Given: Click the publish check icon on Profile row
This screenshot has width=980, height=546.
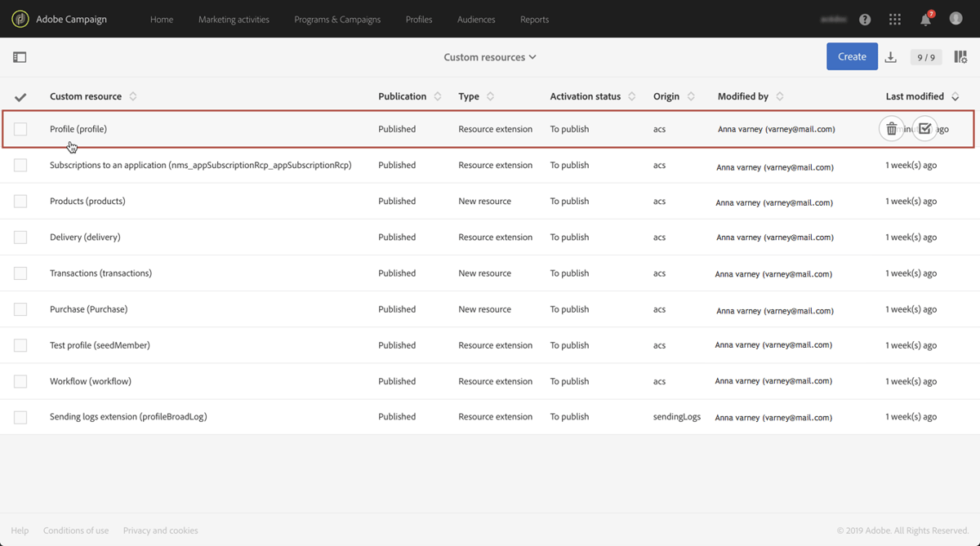Looking at the screenshot, I should (x=925, y=128).
